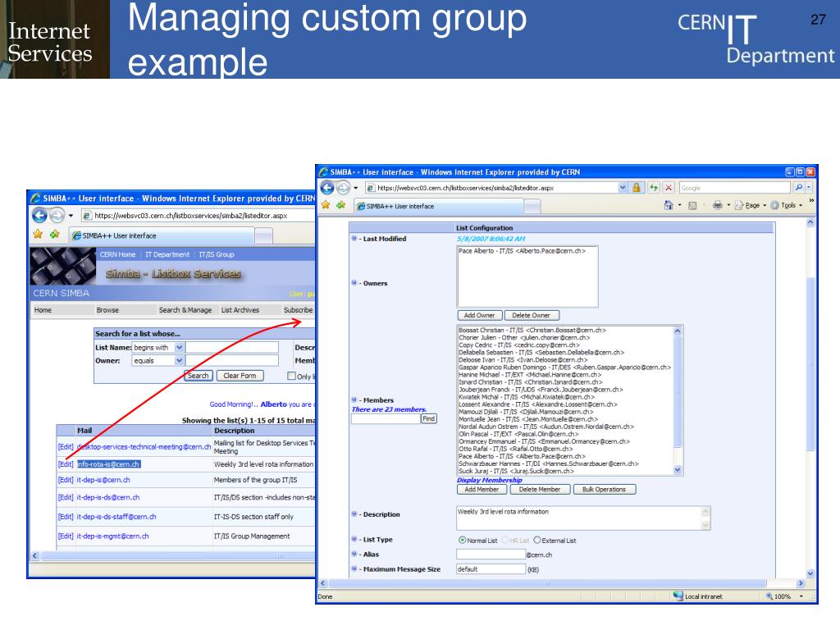Go back in the front listeditor window
The width and height of the screenshot is (840, 630).
click(327, 188)
